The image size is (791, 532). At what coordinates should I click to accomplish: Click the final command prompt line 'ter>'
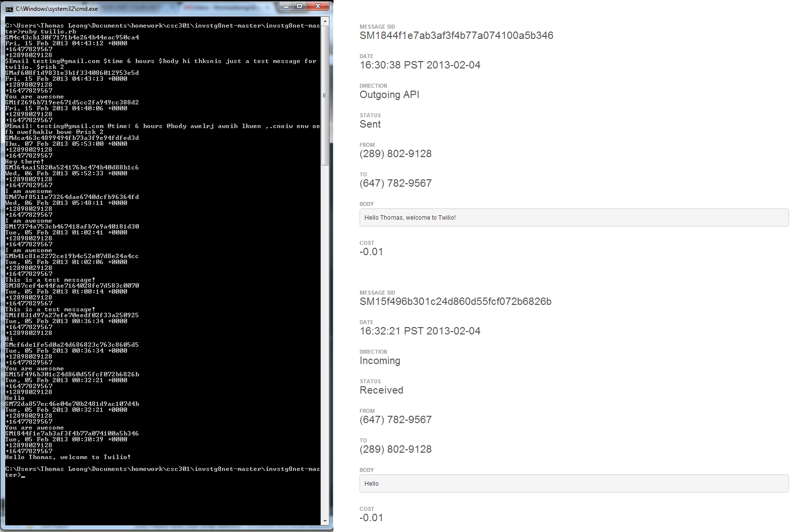(15, 475)
